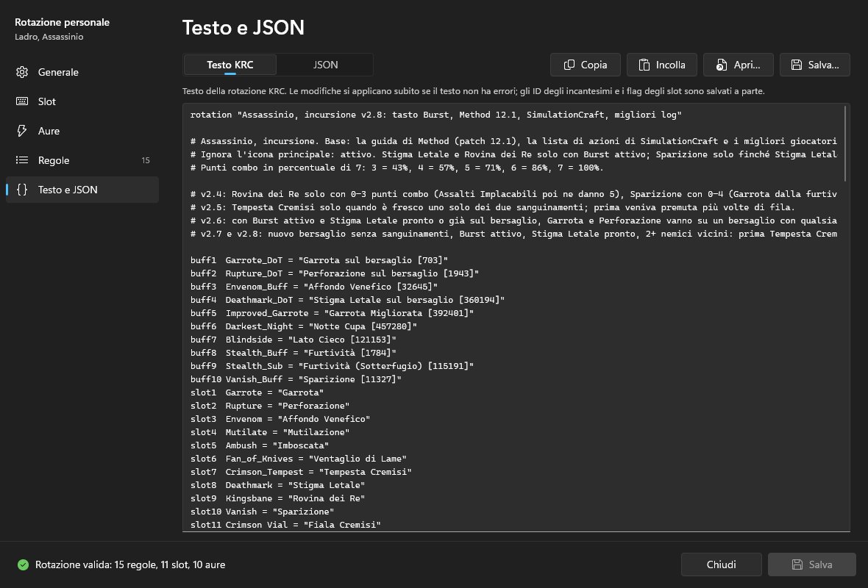Click the '# v2.7 e v2.8' comment line
Image resolution: width=868 pixels, height=588 pixels.
(x=513, y=234)
